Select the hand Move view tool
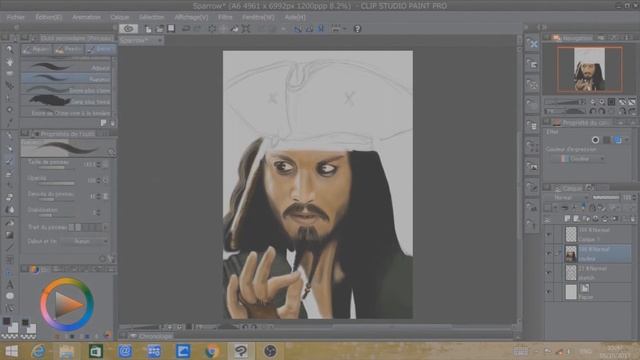The width and height of the screenshot is (640, 360). coord(9,62)
